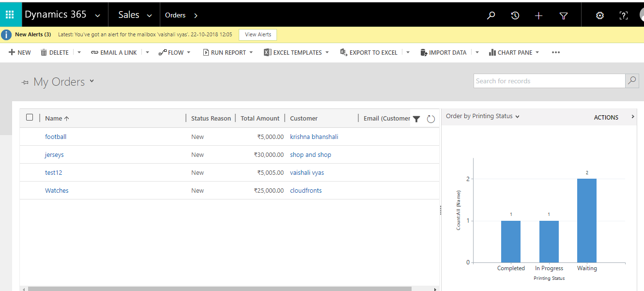Click the ₹30,000.00 total amount cell

269,154
